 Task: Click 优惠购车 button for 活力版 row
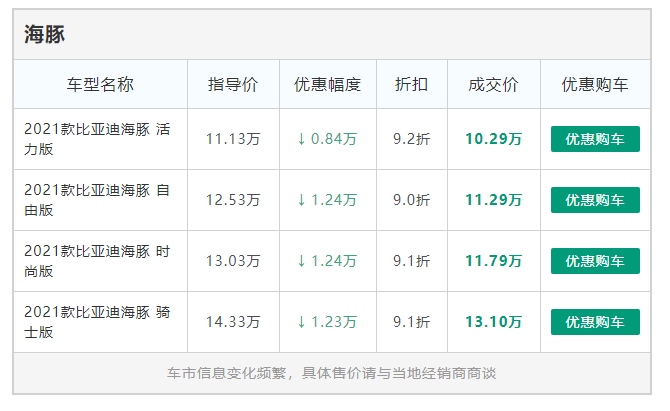tap(595, 139)
